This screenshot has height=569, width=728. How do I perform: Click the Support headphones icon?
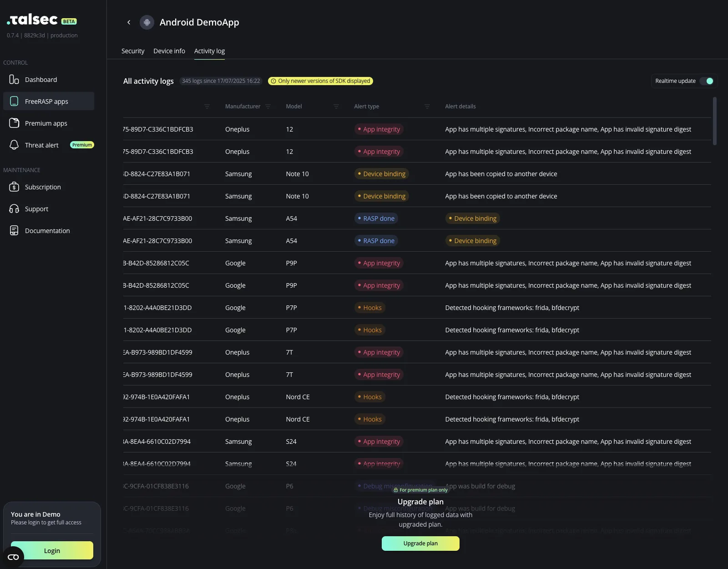click(x=14, y=209)
